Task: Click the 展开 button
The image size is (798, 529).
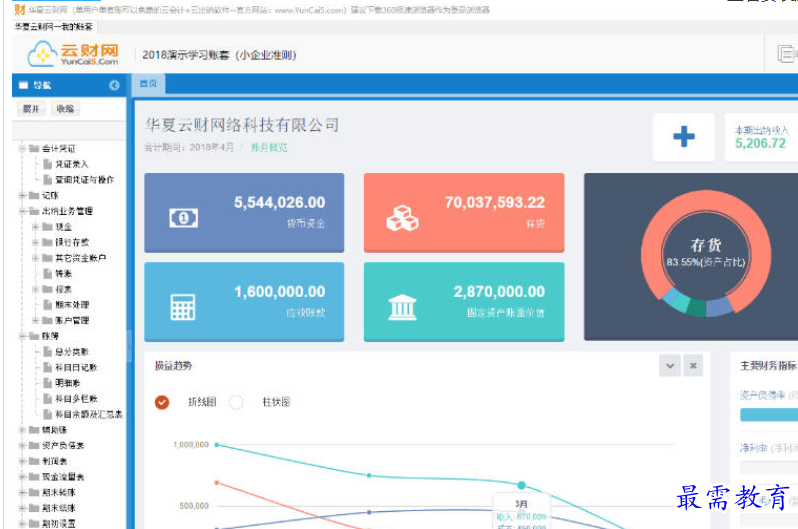Action: click(x=31, y=109)
